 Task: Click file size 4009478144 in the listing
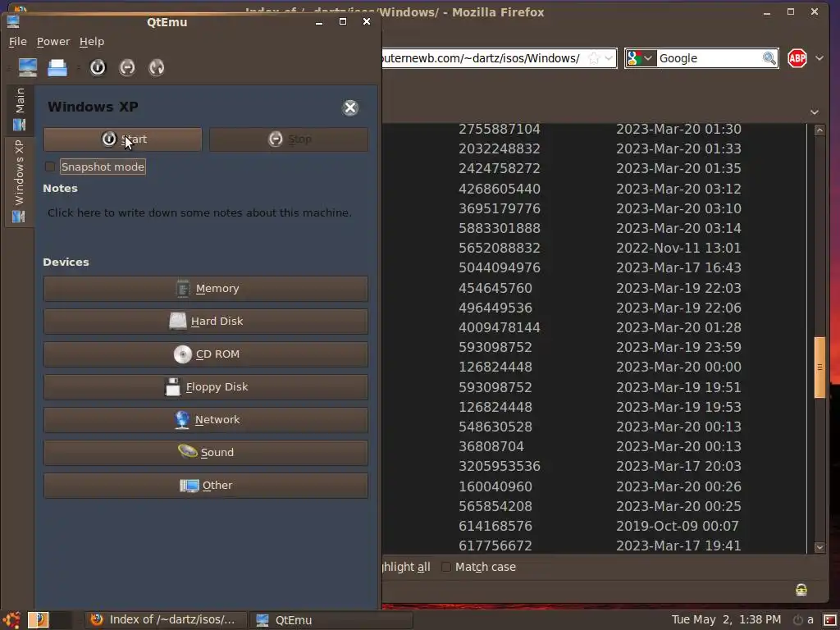(500, 327)
